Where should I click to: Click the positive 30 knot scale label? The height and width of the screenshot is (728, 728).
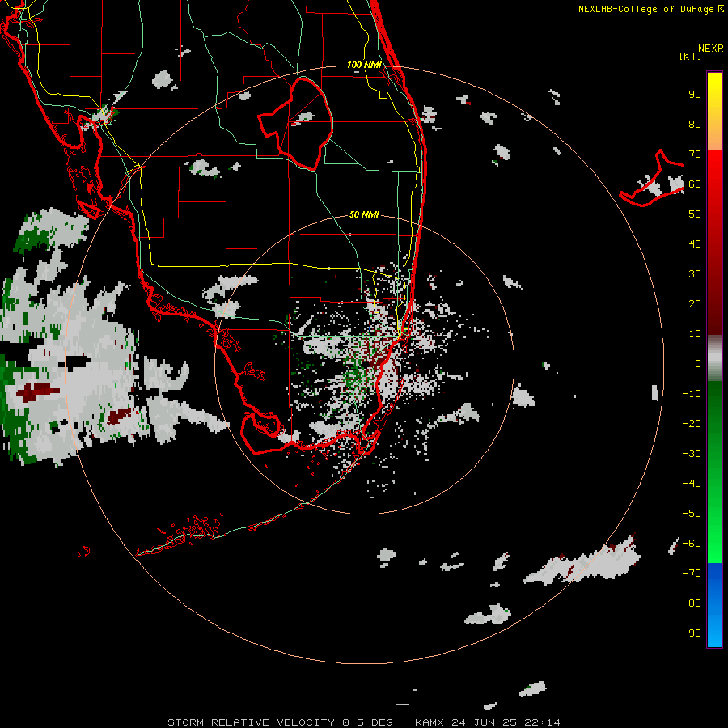coord(695,274)
